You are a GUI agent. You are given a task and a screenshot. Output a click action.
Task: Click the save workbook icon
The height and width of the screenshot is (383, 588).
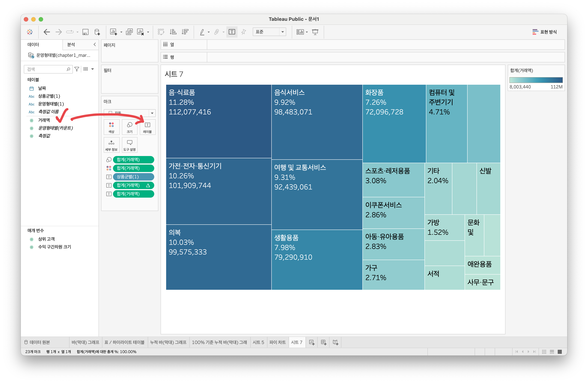(85, 32)
